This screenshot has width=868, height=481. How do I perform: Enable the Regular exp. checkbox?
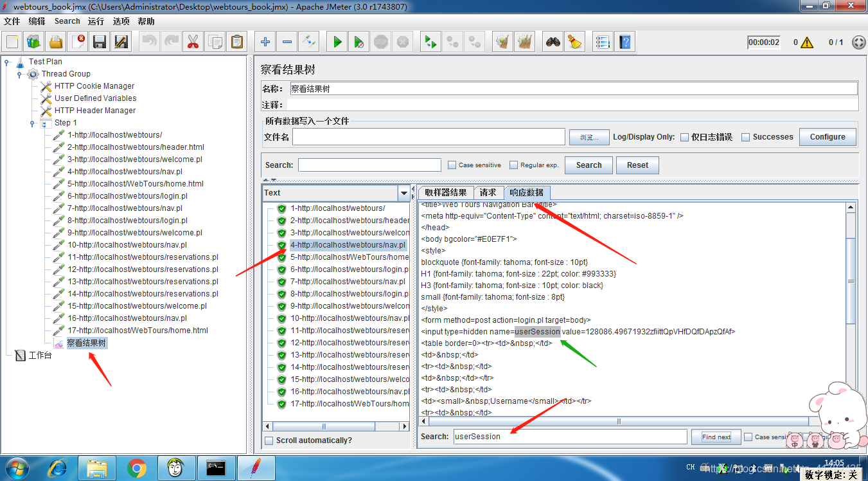(514, 165)
